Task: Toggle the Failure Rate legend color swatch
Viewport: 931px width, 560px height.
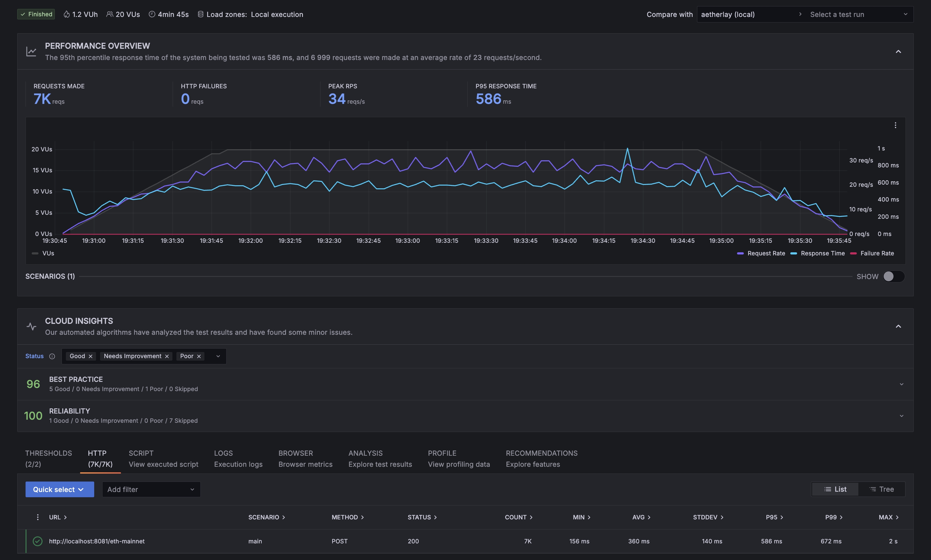Action: [853, 253]
